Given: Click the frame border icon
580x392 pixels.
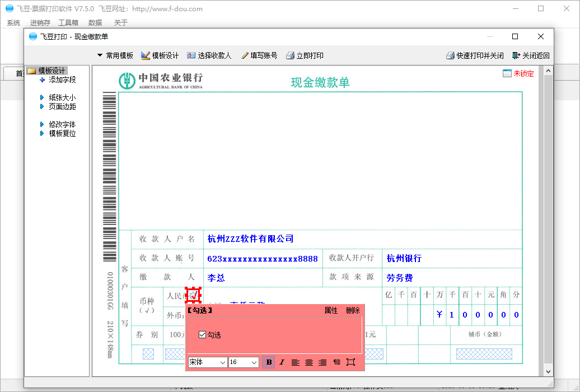Looking at the screenshot, I should pos(350,362).
